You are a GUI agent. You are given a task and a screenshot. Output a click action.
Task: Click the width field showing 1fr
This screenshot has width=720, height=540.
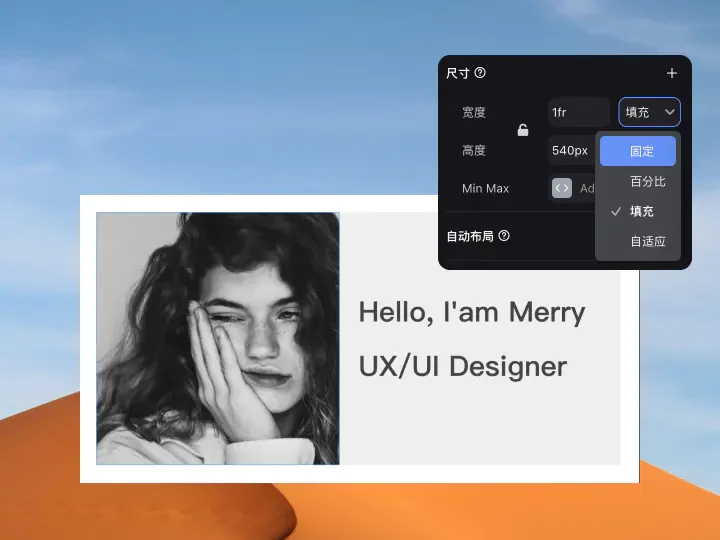pos(578,112)
